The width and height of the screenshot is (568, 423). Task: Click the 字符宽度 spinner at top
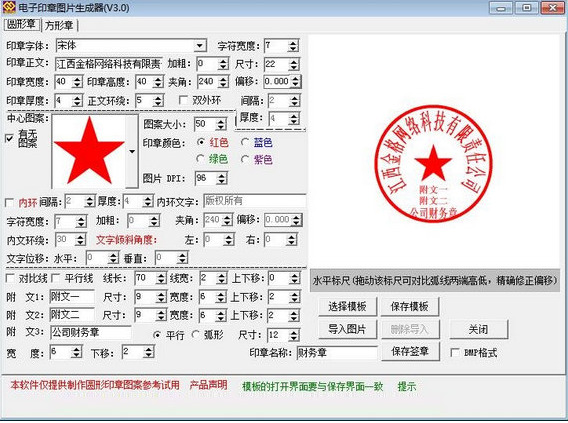[x=281, y=45]
